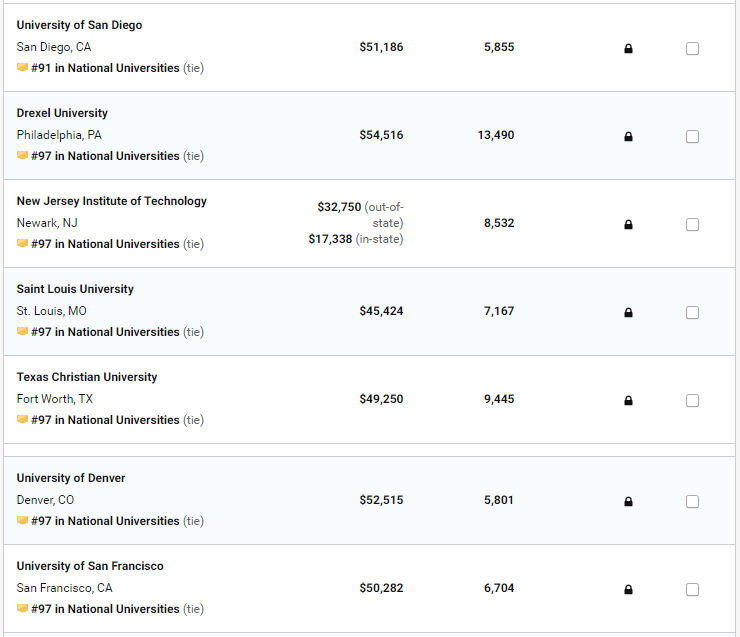
Task: Toggle the University of Denver checkbox
Action: pyautogui.click(x=692, y=502)
